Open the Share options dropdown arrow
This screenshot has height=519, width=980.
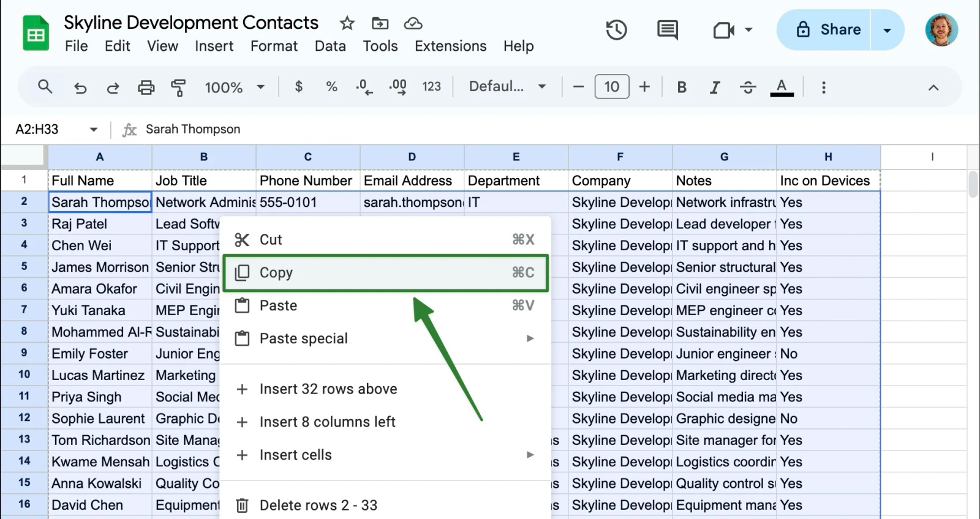coord(887,29)
